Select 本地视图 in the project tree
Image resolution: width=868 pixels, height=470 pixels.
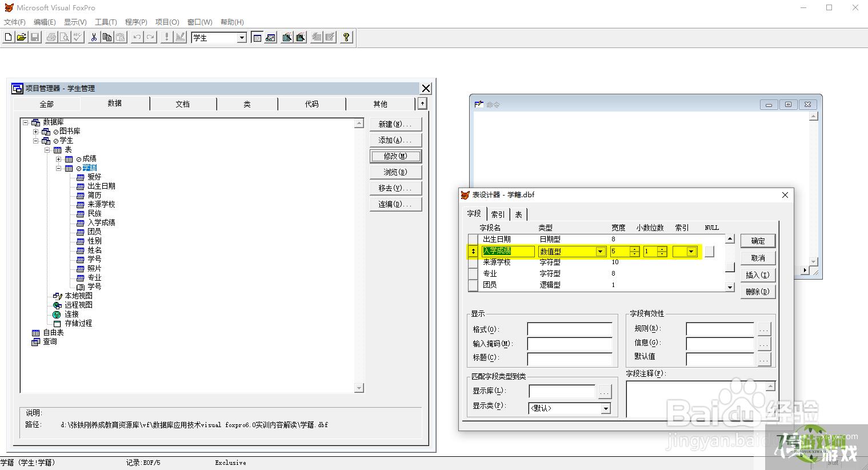(x=78, y=296)
